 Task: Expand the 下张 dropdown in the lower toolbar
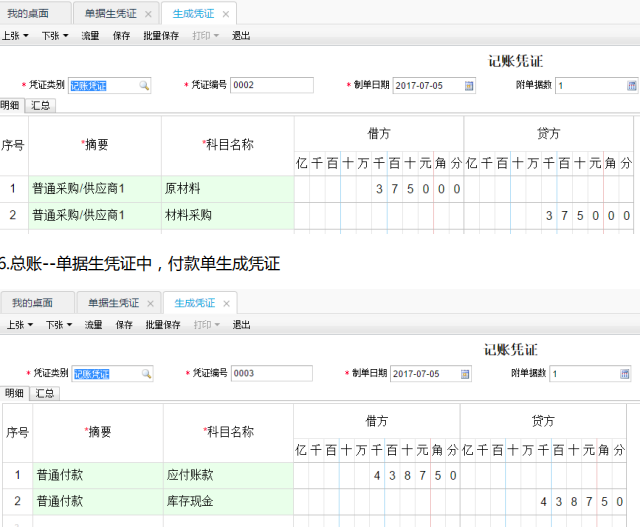click(x=69, y=325)
